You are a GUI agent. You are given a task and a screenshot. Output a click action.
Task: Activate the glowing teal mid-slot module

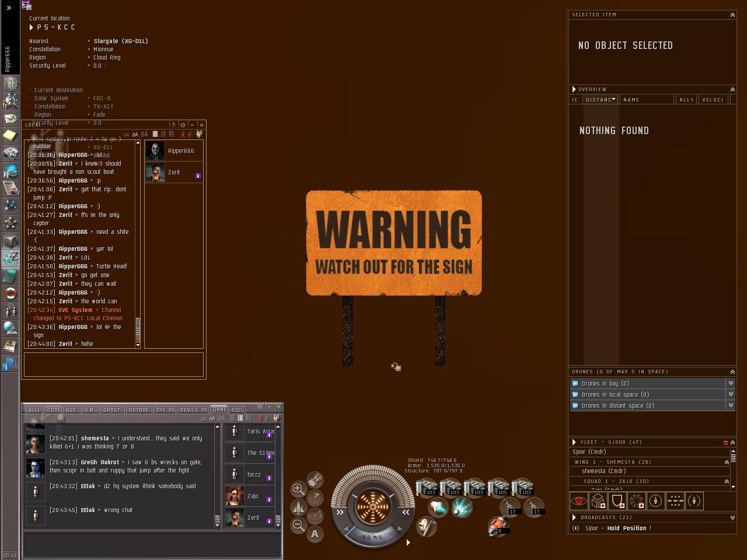(x=462, y=507)
